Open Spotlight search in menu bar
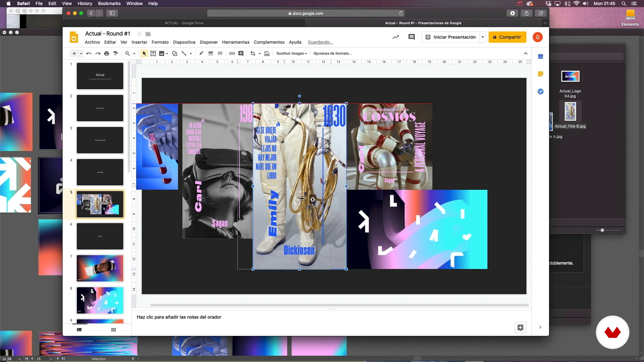This screenshot has width=644, height=362. click(624, 3)
